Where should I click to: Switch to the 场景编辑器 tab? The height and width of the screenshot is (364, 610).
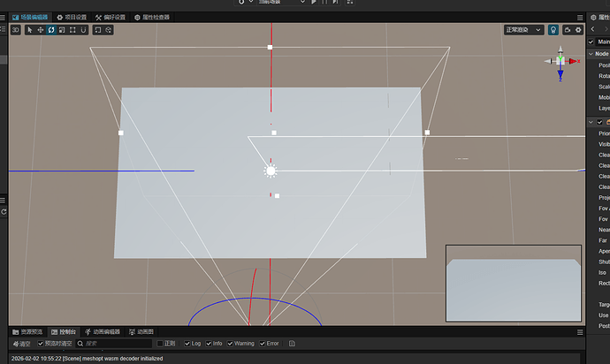30,17
